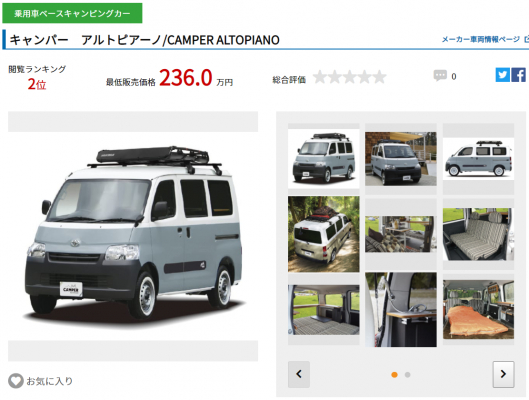View van with awning thumbnail
This screenshot has height=400, width=529.
pos(401,159)
